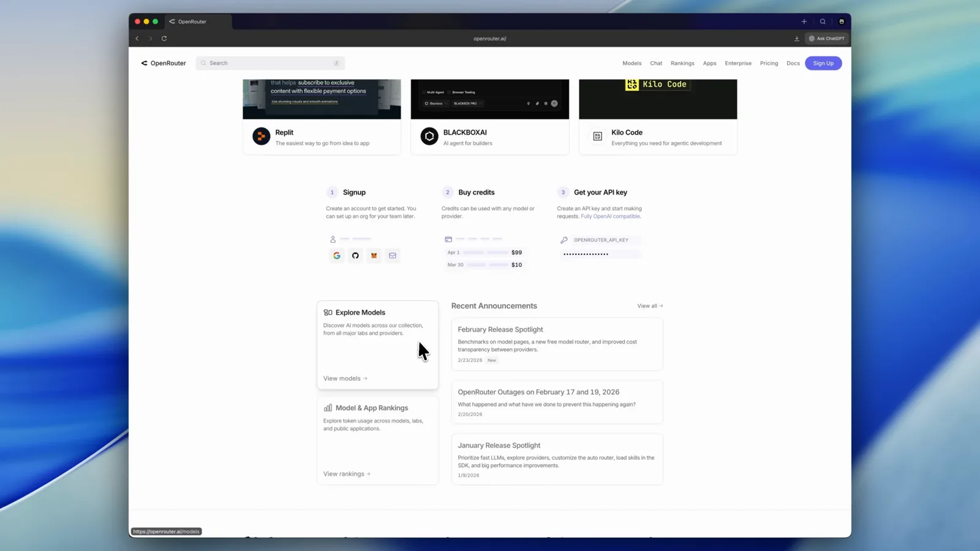Click the openrouter.ai address bar
Screen dimensions: 980x551
pos(490,39)
